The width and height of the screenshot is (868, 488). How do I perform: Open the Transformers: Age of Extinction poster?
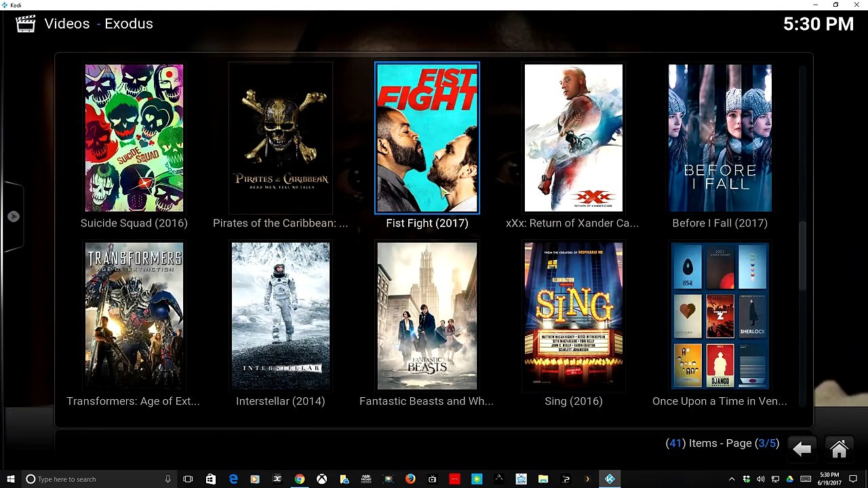[x=134, y=316]
